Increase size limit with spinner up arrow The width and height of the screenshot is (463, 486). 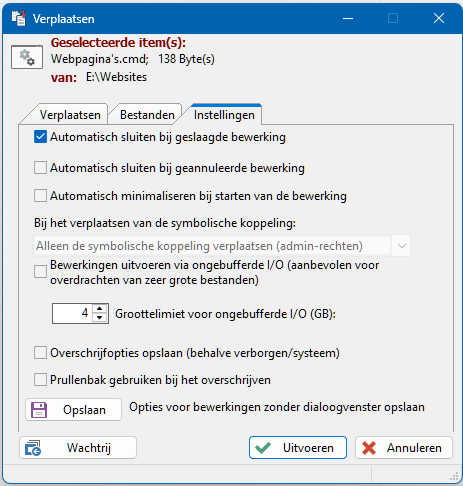pyautogui.click(x=100, y=309)
